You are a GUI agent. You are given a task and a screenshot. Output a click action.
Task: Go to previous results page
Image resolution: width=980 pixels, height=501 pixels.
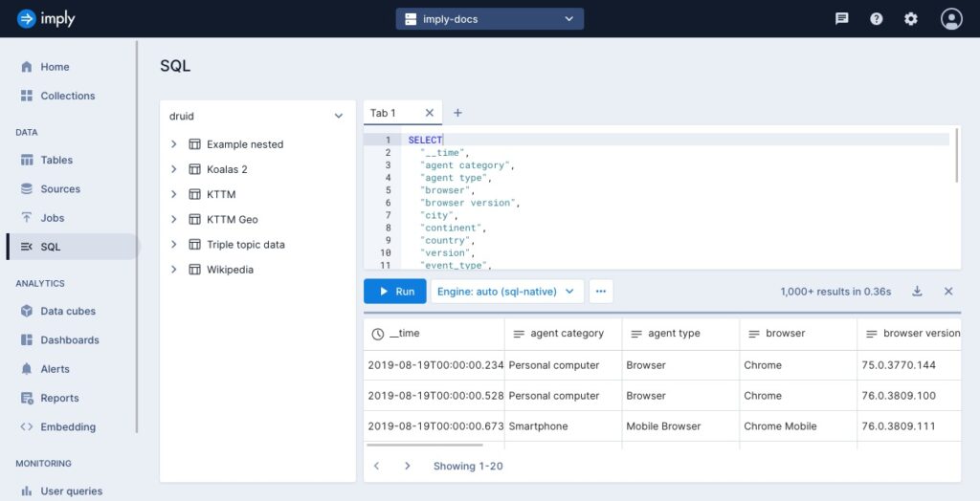[376, 466]
